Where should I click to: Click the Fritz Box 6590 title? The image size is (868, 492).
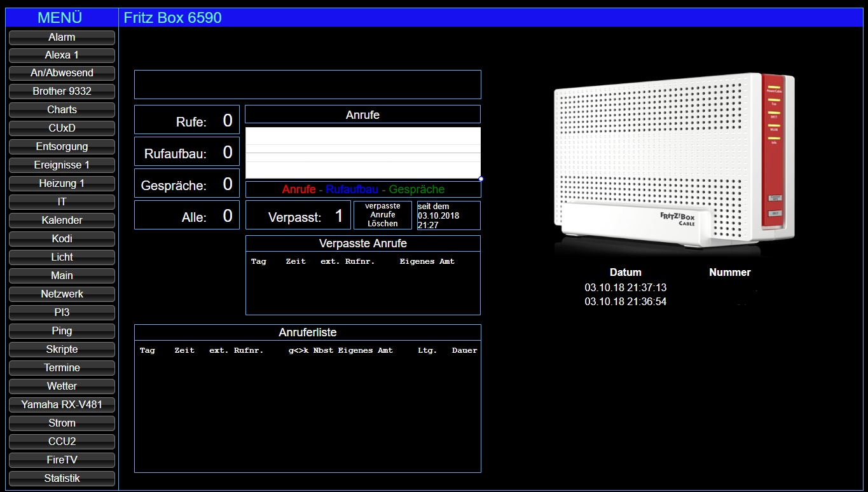(173, 18)
